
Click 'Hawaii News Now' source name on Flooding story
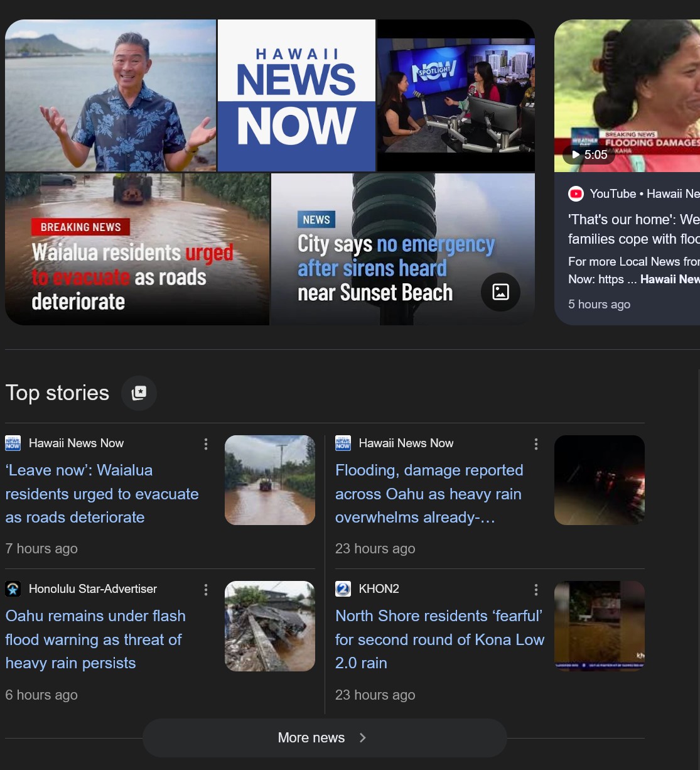406,443
